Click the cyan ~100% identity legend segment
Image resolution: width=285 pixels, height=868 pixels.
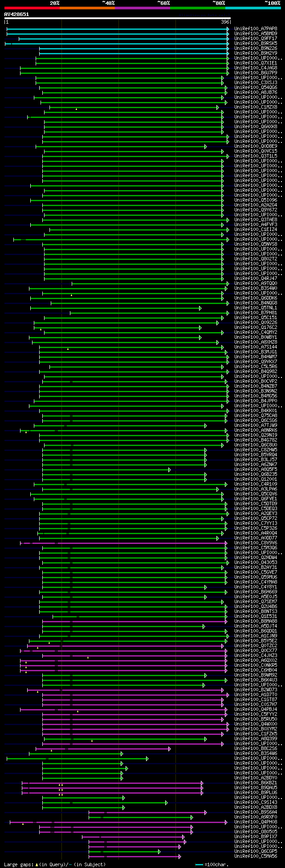click(253, 8)
